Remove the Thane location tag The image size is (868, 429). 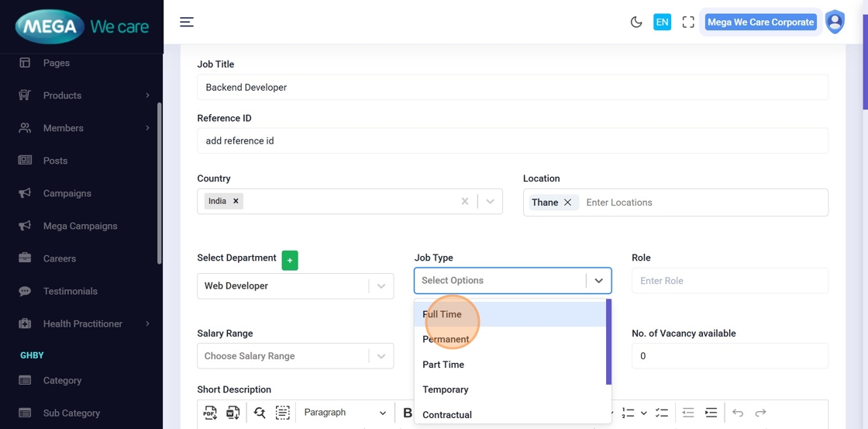pyautogui.click(x=567, y=202)
